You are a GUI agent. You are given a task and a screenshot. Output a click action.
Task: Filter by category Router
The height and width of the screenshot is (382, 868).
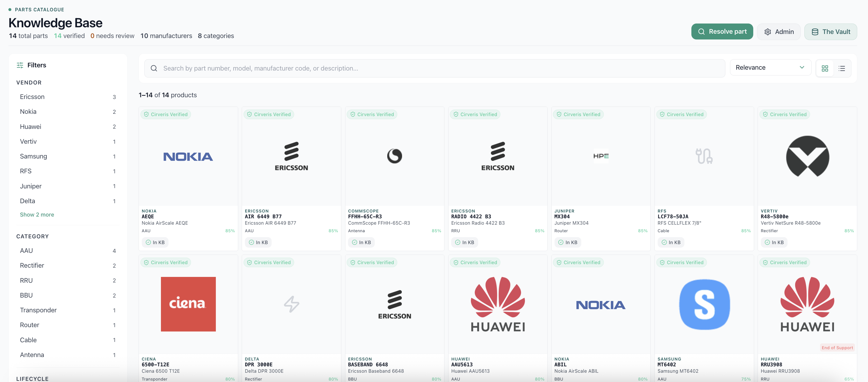[68, 325]
